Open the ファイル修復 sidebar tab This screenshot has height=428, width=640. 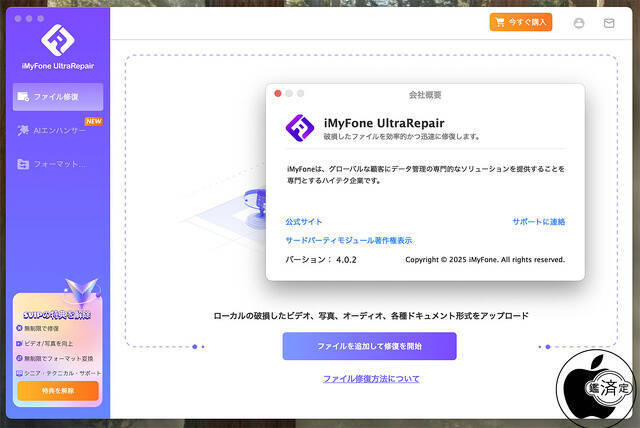click(x=56, y=97)
